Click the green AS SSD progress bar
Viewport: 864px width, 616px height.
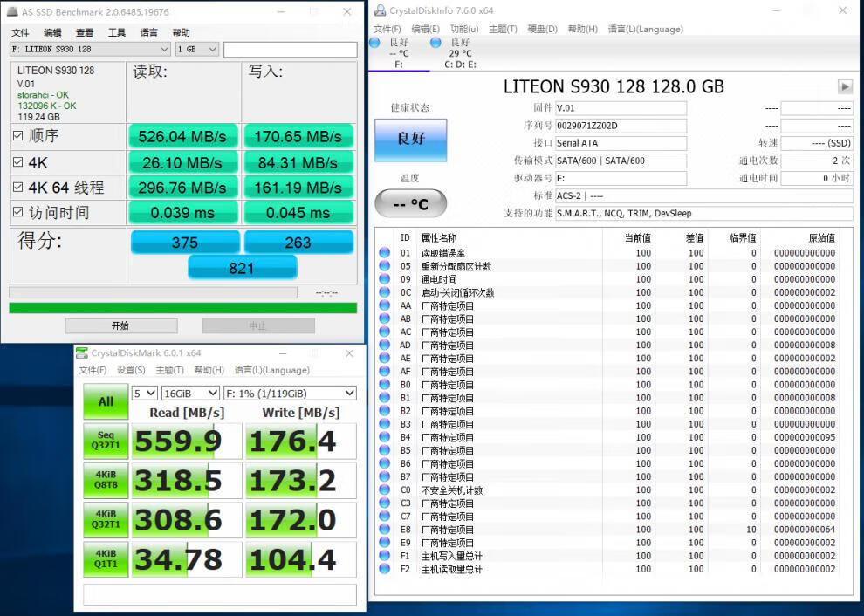point(182,307)
